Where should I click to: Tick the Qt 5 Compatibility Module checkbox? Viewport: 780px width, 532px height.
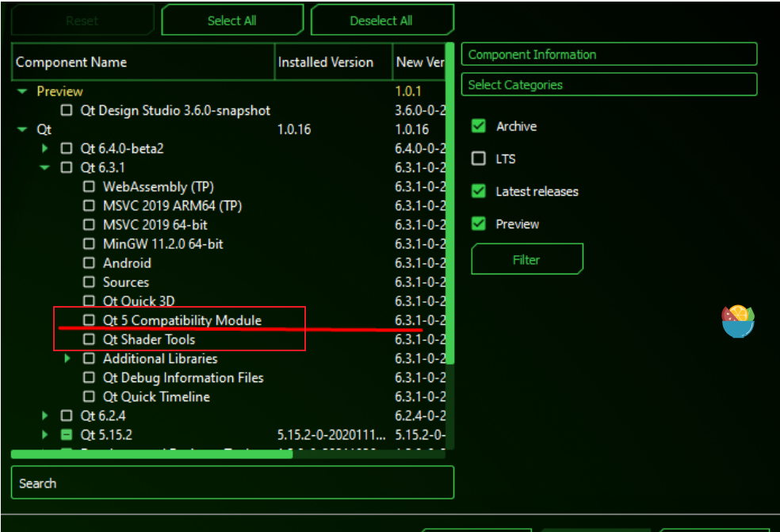coord(89,320)
